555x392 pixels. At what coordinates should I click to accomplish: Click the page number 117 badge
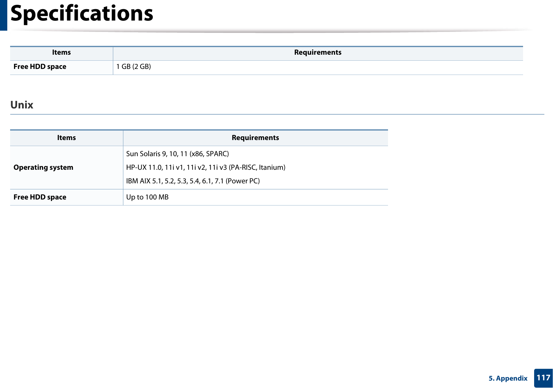point(543,378)
